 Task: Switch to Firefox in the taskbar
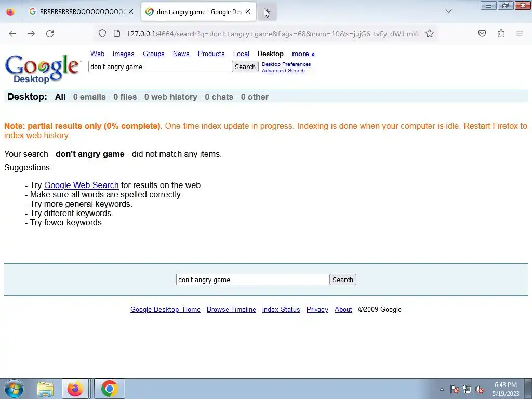point(75,389)
